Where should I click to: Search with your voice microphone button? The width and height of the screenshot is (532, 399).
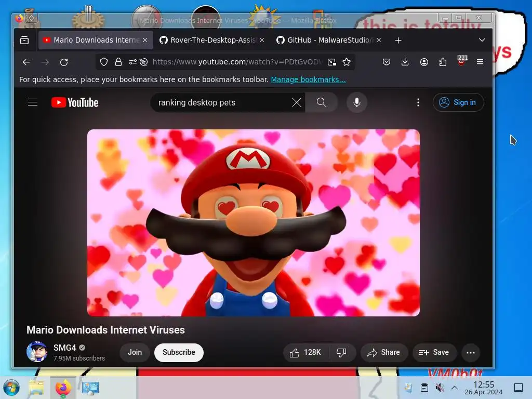click(x=356, y=102)
